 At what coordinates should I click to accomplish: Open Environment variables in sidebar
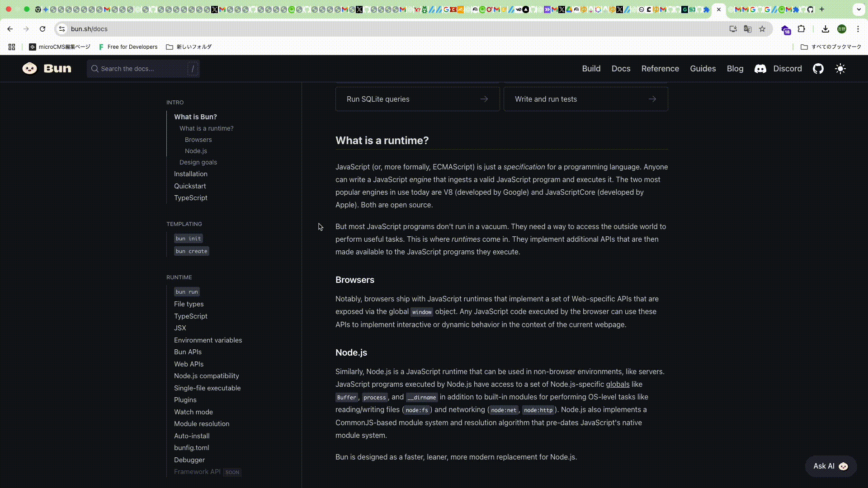point(208,340)
